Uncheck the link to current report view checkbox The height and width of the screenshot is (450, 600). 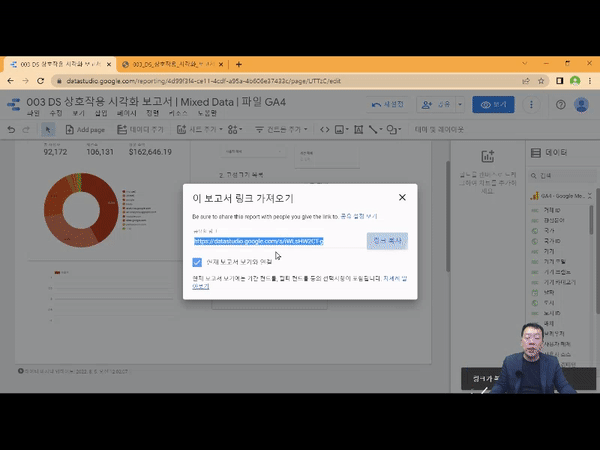(197, 262)
